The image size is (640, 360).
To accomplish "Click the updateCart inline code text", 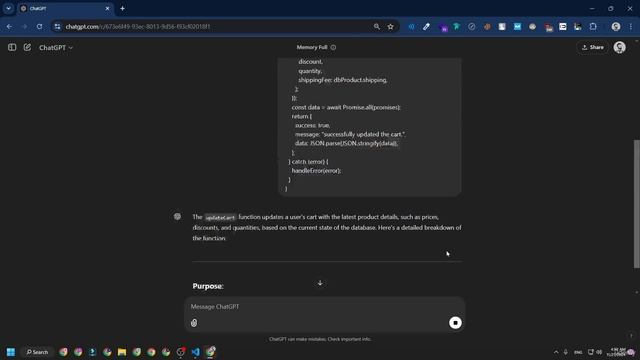I will point(220,218).
